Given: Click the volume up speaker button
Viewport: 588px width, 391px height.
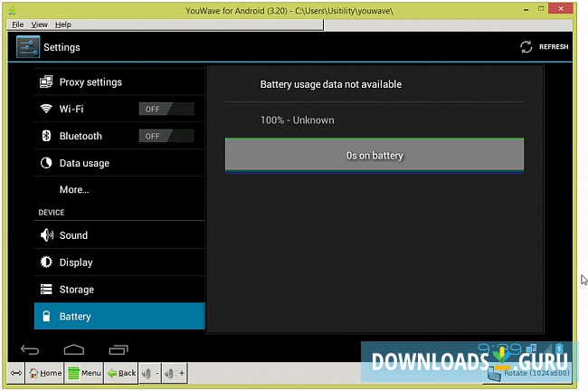Looking at the screenshot, I should point(175,373).
